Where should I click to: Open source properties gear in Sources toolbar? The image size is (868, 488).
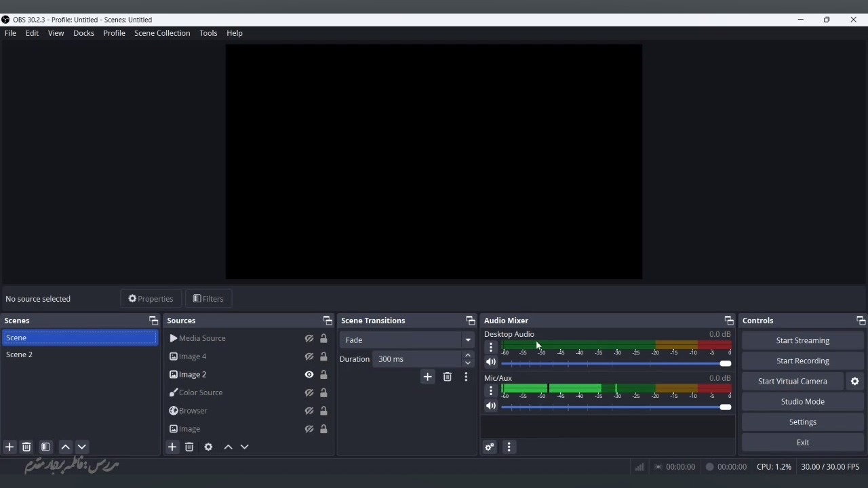[x=208, y=447]
